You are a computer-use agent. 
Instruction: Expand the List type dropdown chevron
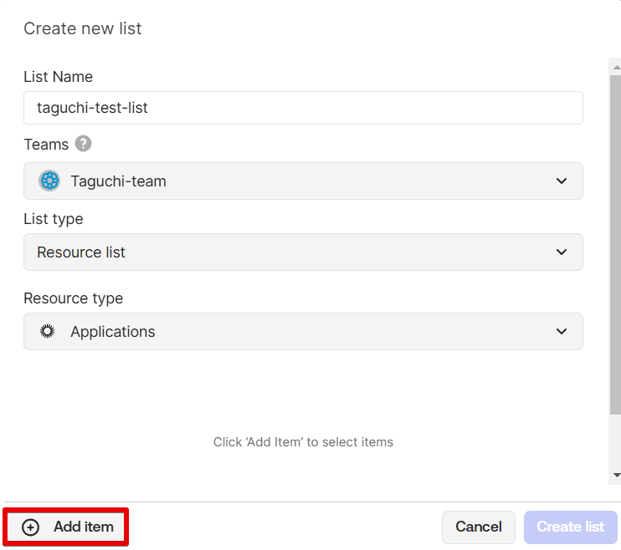560,253
